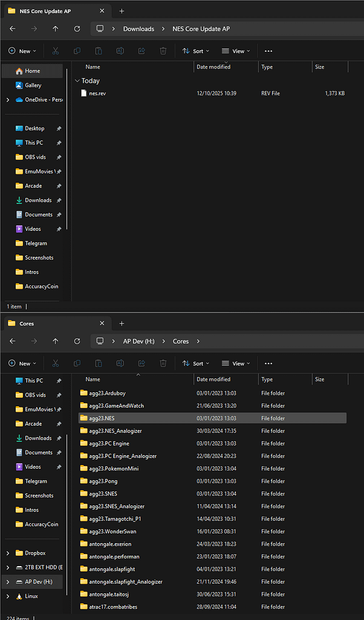Viewport: 364px width, 620px height.
Task: Collapse the Today group chevron
Action: tap(77, 81)
